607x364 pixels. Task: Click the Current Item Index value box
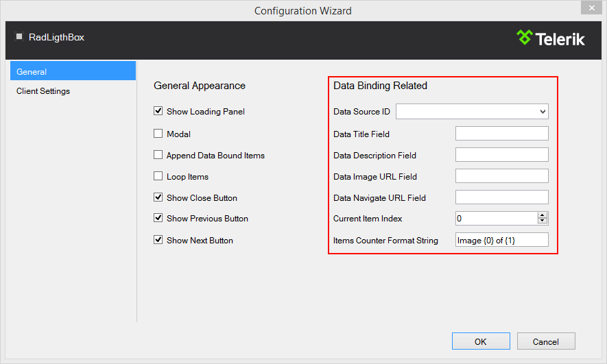click(497, 219)
